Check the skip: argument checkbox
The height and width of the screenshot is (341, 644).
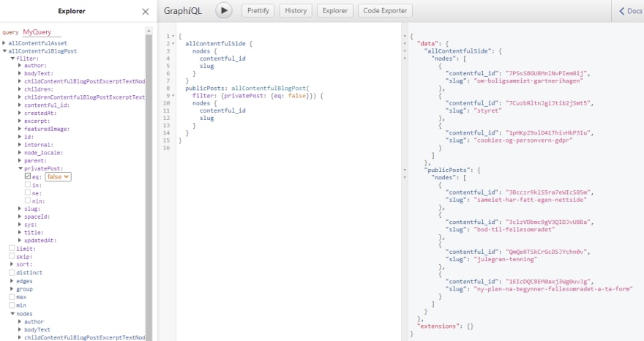pyautogui.click(x=12, y=256)
